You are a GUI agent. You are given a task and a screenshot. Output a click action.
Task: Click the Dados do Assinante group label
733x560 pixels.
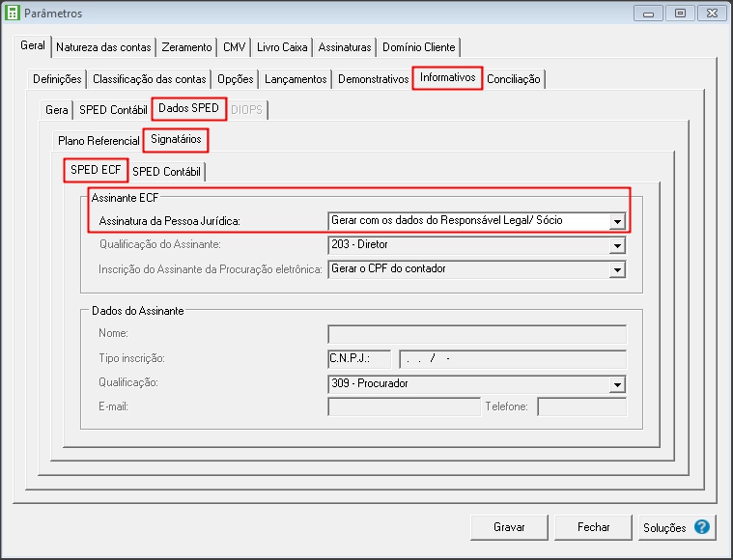137,311
